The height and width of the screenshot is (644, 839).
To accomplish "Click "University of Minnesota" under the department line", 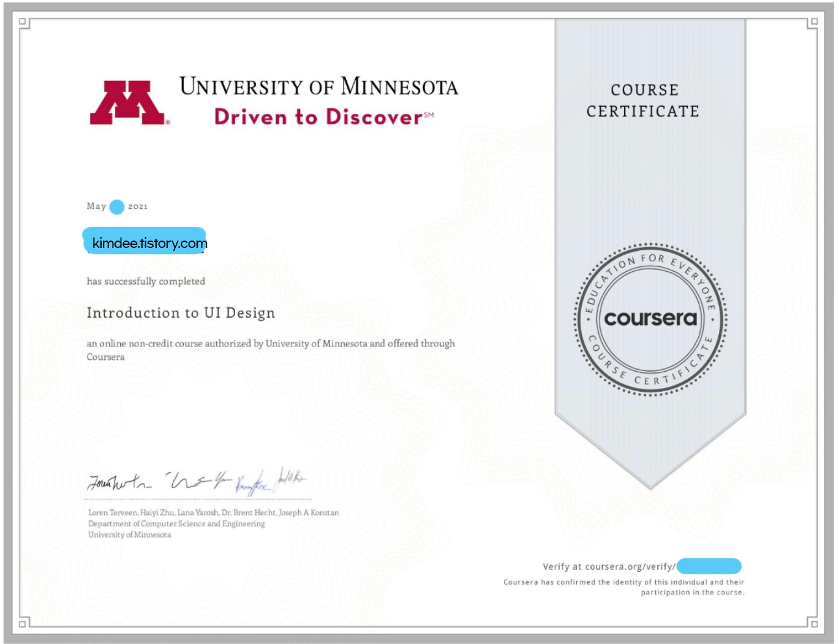I will pos(129,534).
